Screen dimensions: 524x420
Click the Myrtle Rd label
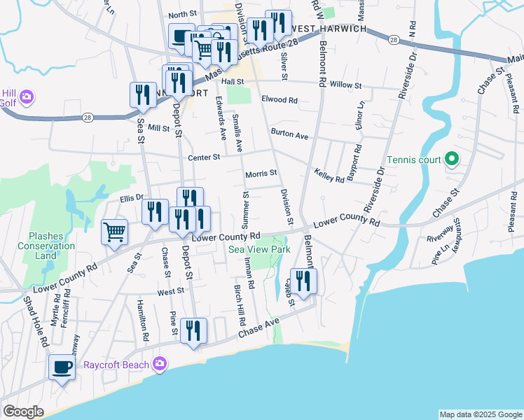tap(56, 309)
